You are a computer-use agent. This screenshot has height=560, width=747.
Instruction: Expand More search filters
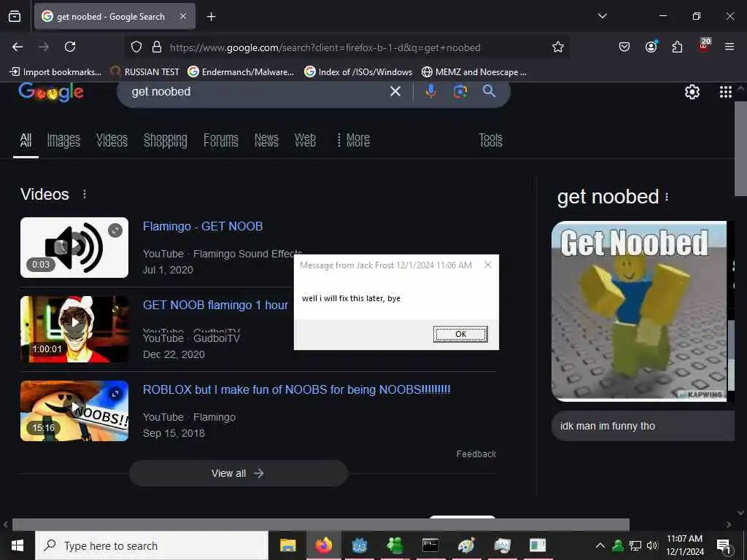(x=354, y=140)
